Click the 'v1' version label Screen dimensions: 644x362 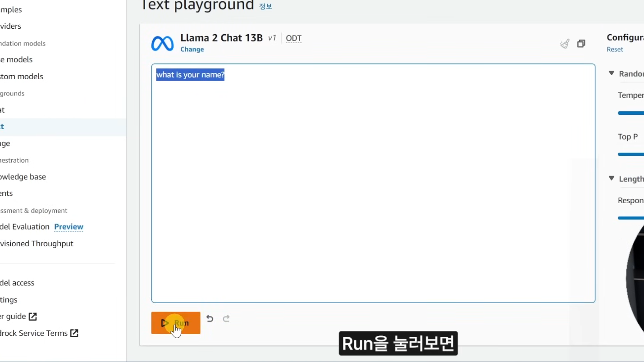point(272,38)
